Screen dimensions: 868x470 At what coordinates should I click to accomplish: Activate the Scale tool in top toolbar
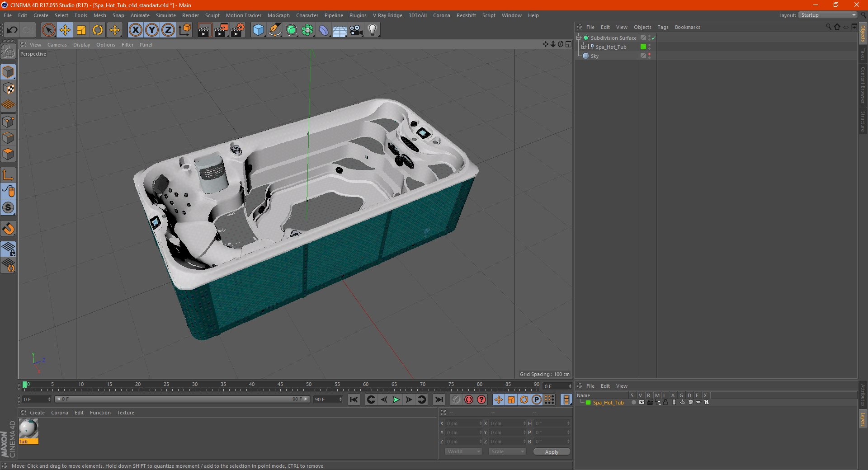tap(81, 30)
